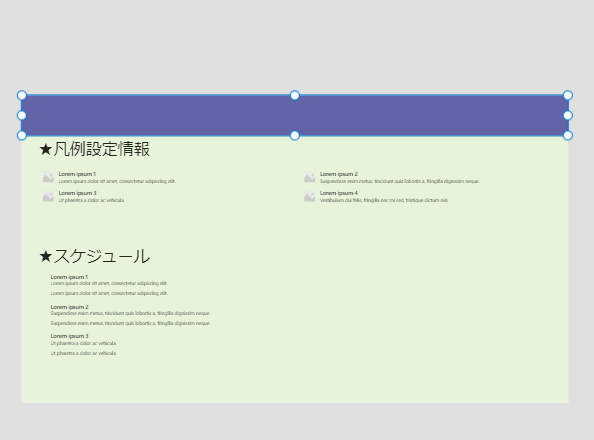
Task: Click the top-right corner handle of purple rectangle
Action: pyautogui.click(x=567, y=95)
